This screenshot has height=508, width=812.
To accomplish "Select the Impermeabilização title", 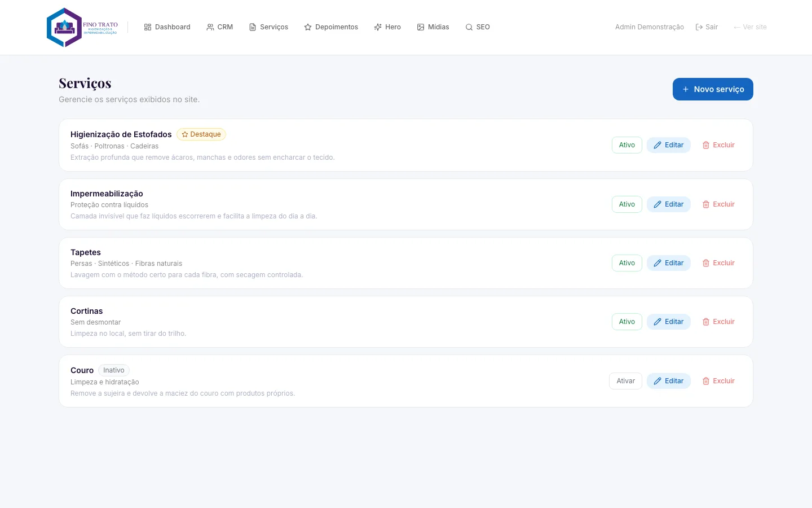I will click(x=107, y=194).
